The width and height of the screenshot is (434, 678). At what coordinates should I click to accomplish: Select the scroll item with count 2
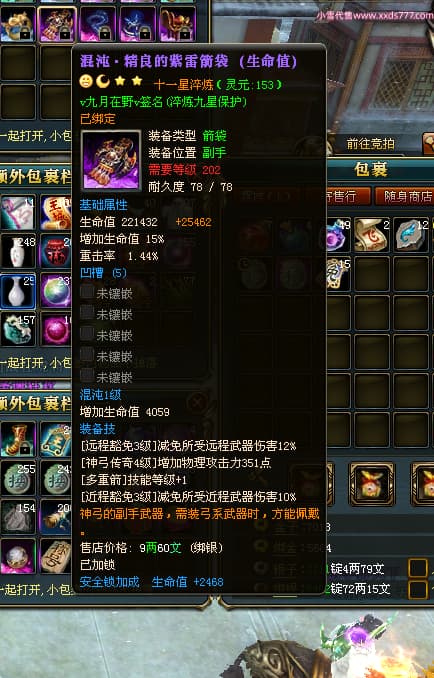pos(372,235)
